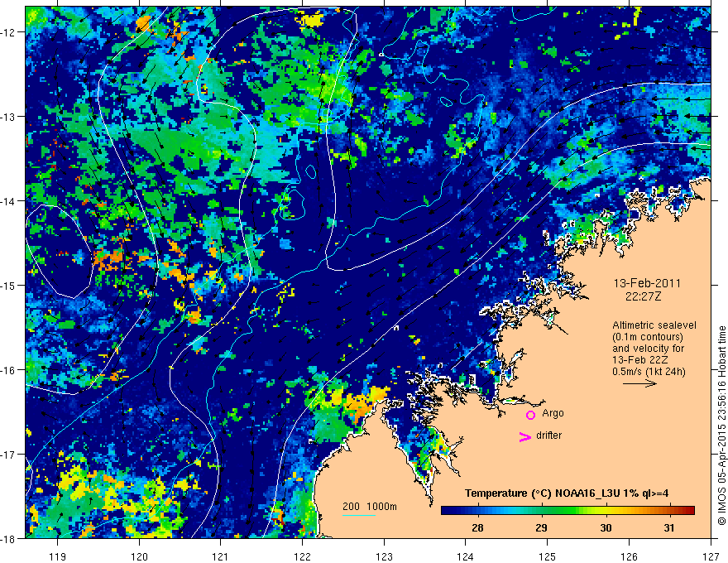Click the Temperature NOAA16_L3U title text

(567, 493)
